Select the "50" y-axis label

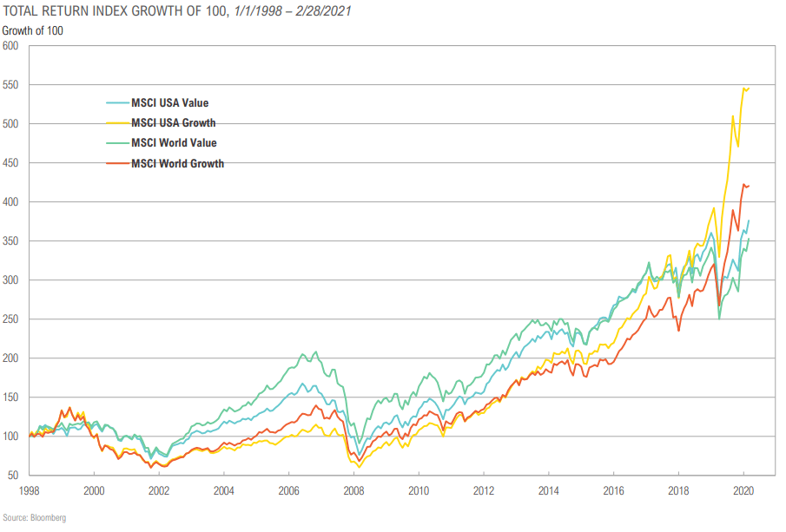tap(12, 476)
